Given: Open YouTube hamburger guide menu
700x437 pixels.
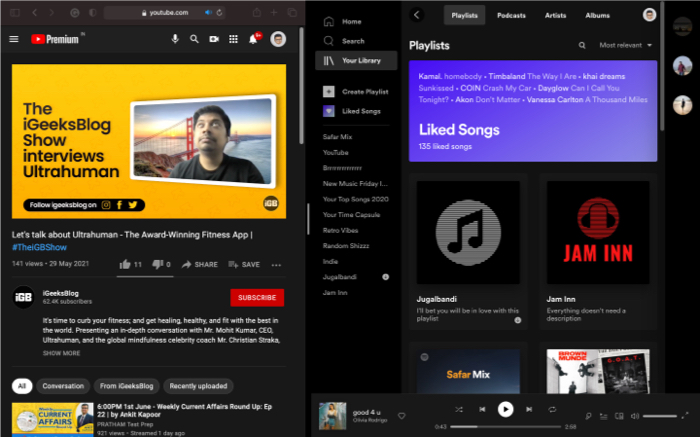Looking at the screenshot, I should pos(14,39).
